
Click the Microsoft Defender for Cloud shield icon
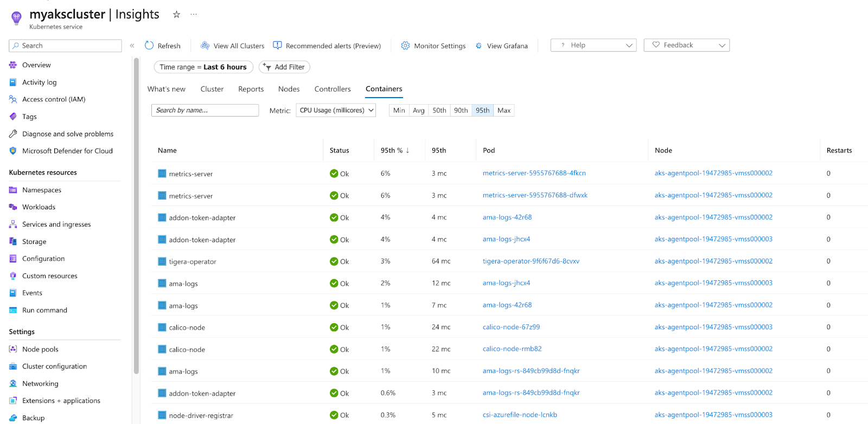coord(13,151)
